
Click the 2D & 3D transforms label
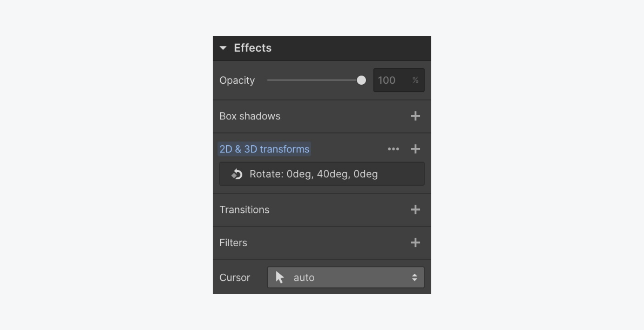(264, 149)
